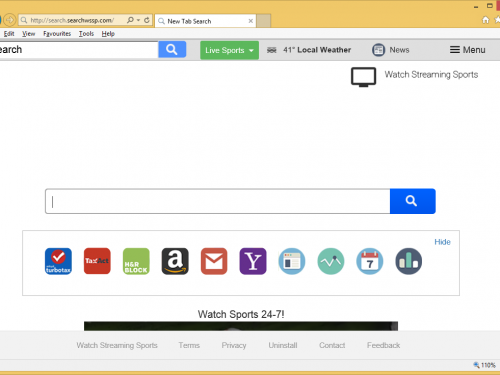Open the Yahoo shortcut icon

253,261
